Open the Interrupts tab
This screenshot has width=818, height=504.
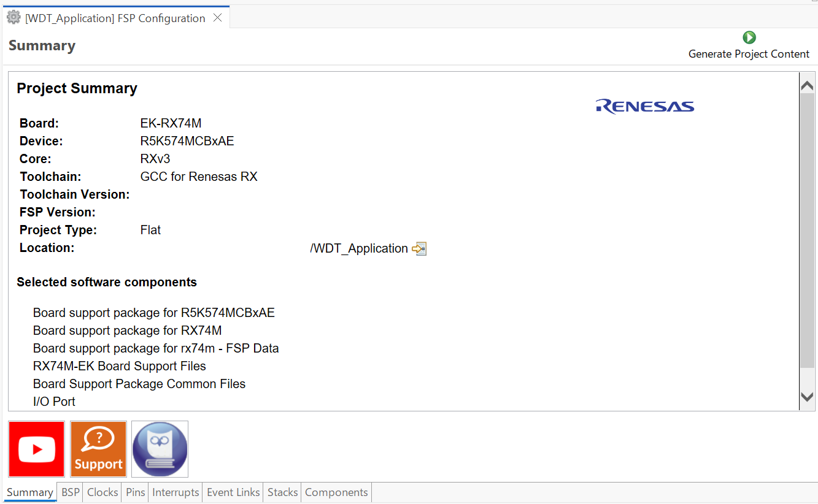(176, 492)
